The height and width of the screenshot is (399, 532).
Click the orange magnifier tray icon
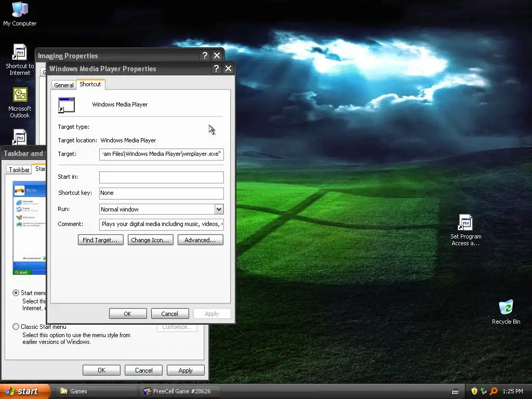494,391
